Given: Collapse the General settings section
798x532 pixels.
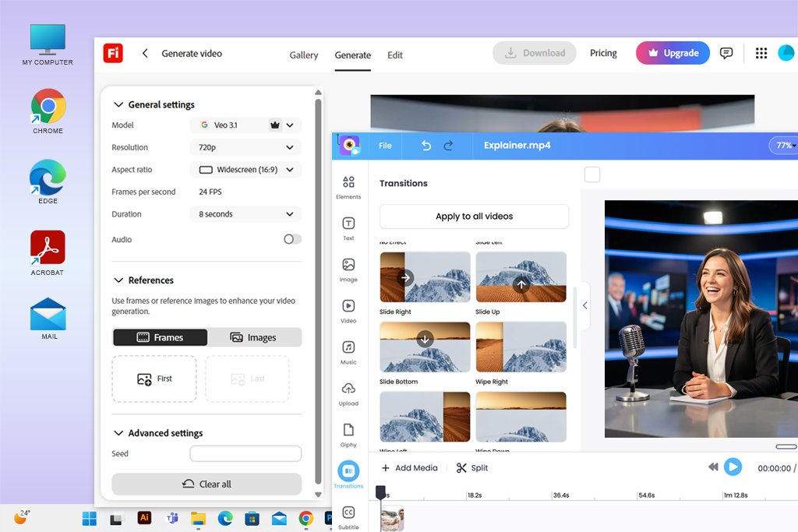Looking at the screenshot, I should tap(118, 104).
